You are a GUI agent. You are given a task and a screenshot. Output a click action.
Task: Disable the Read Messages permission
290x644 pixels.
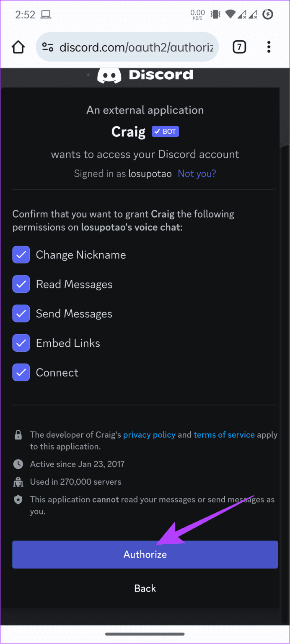21,284
